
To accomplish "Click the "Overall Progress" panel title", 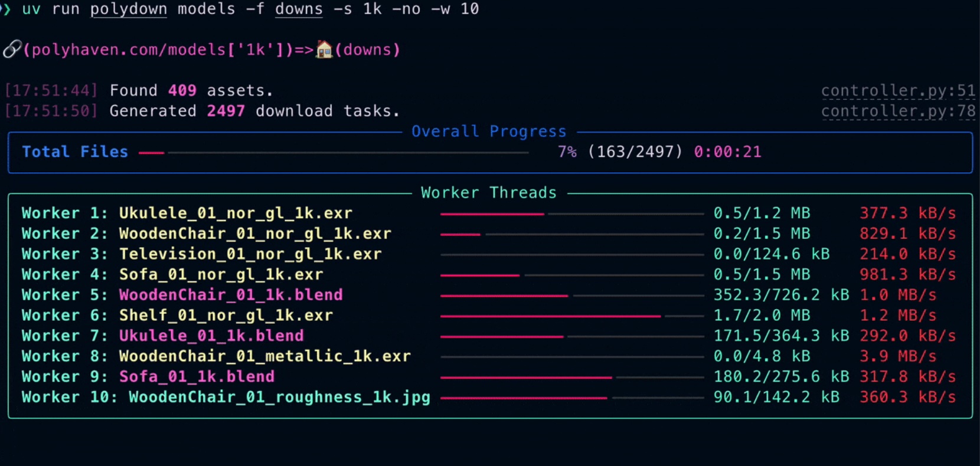I will coord(489,132).
